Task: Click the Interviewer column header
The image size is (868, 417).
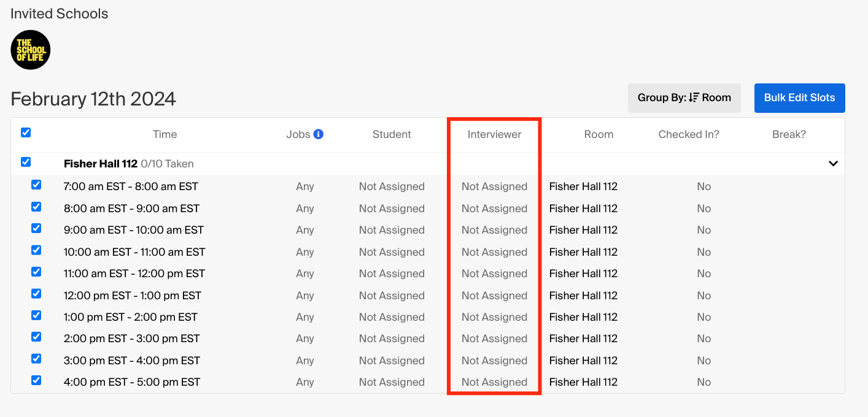Action: click(494, 134)
